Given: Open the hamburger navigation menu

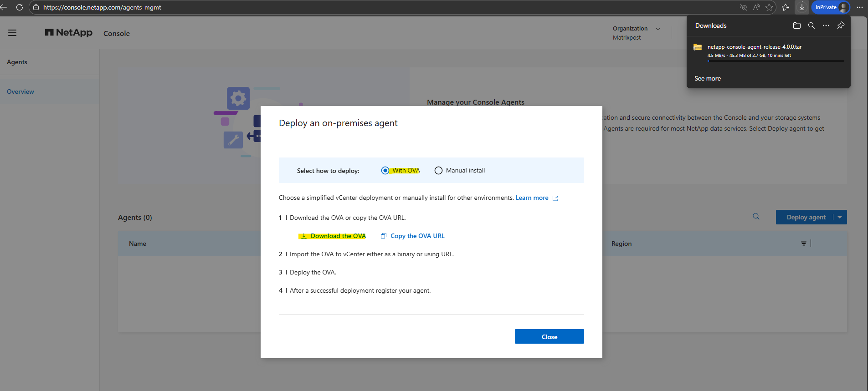Looking at the screenshot, I should click(x=12, y=33).
